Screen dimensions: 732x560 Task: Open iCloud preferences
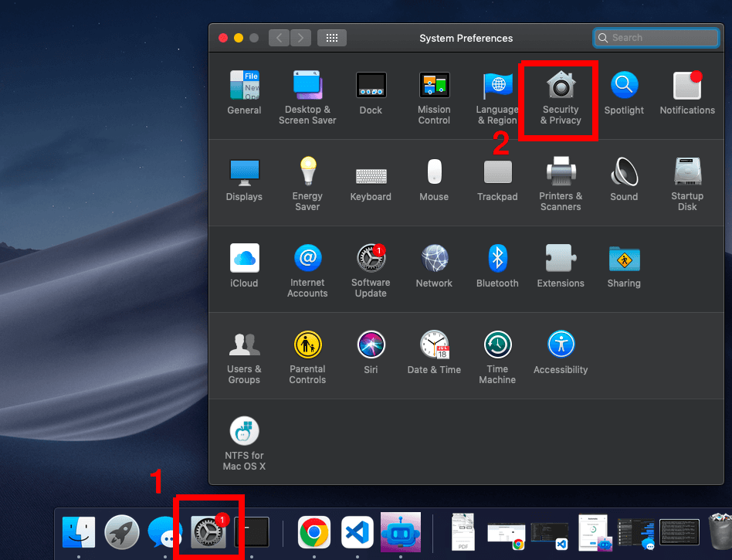tap(244, 265)
